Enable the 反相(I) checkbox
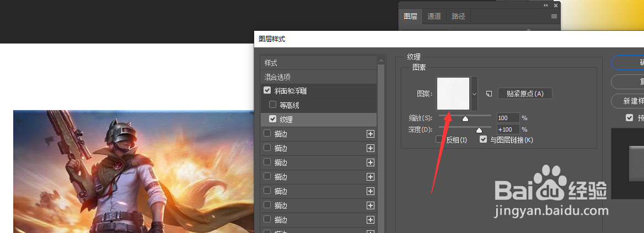 439,139
